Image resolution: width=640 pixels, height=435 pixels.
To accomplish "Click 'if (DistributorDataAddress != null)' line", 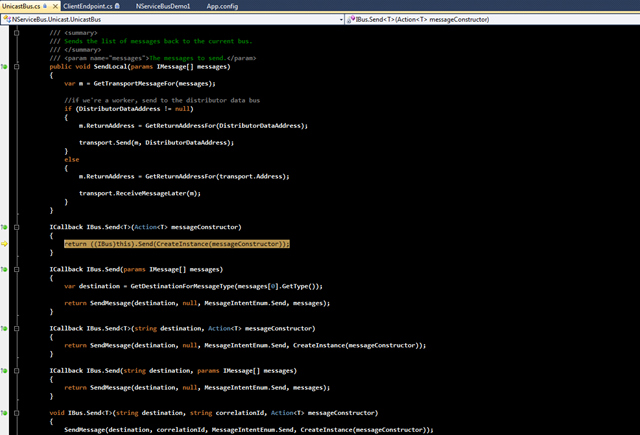I will coord(129,109).
